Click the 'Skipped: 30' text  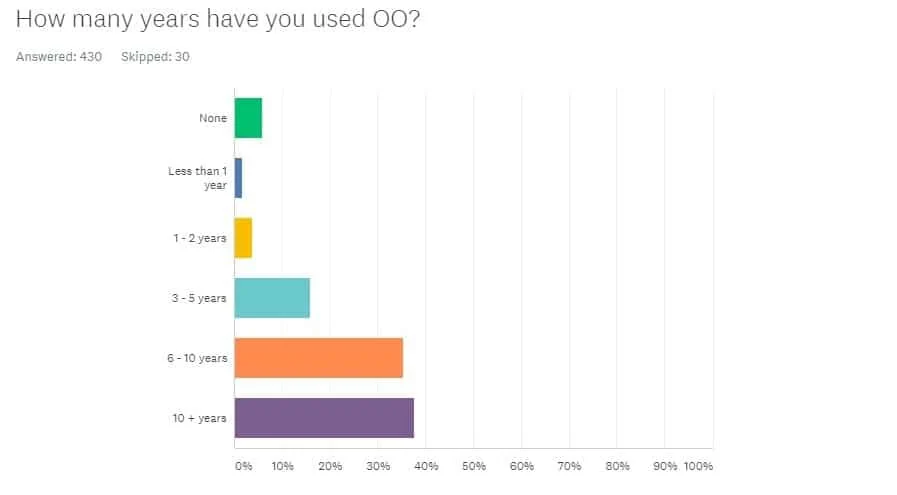pyautogui.click(x=155, y=57)
